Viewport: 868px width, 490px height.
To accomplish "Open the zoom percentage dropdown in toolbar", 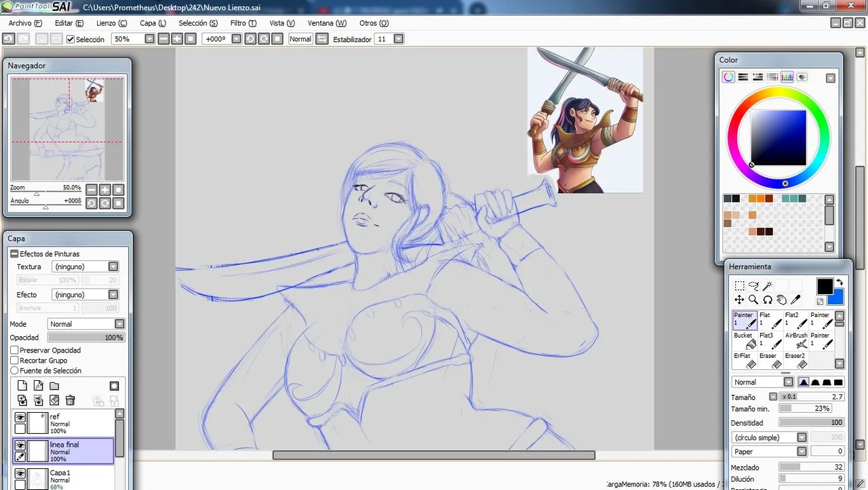I will coord(151,39).
